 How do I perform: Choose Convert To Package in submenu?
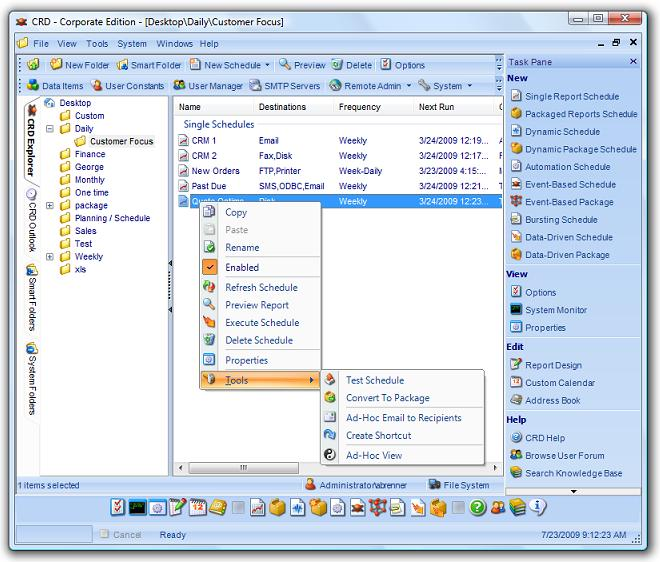tap(388, 398)
